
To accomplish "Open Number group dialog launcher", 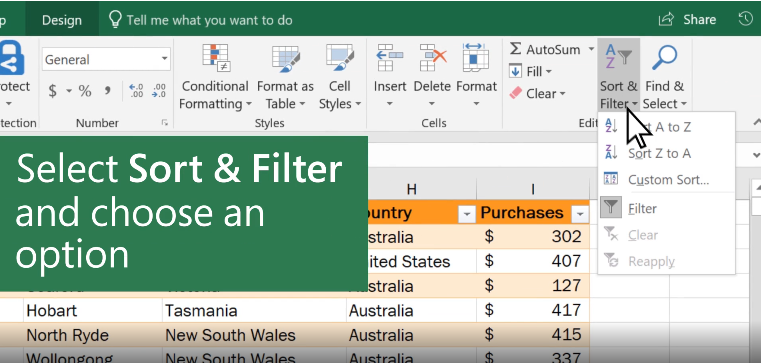I will click(165, 123).
